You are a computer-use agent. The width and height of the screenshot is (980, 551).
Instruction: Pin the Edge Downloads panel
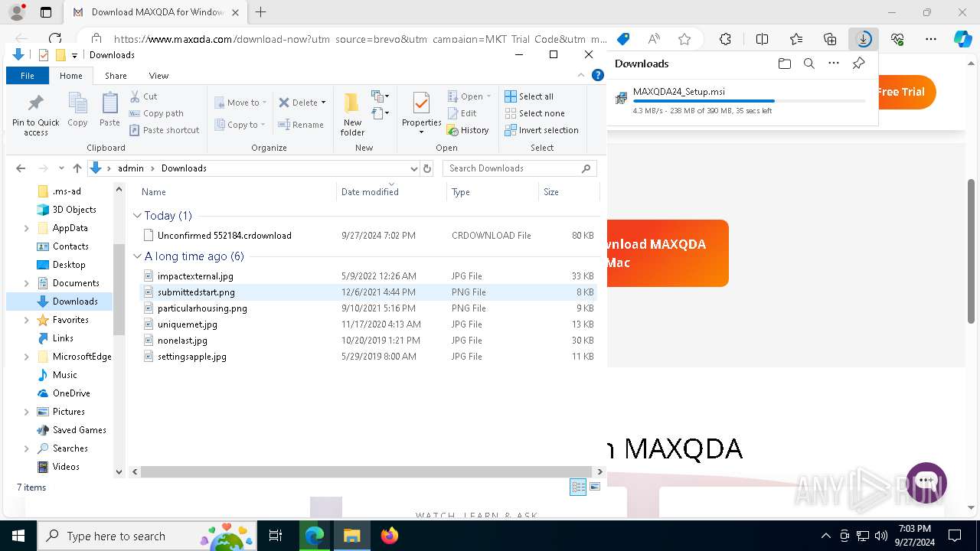pos(858,64)
